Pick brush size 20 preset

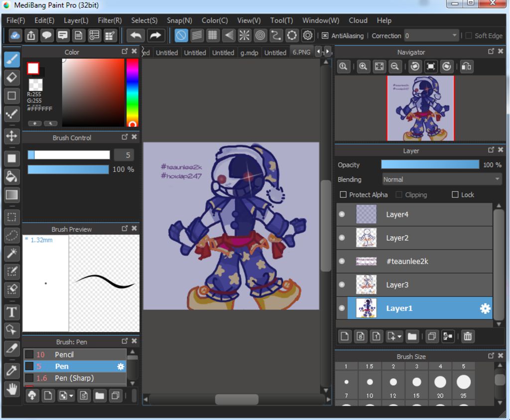coord(440,382)
